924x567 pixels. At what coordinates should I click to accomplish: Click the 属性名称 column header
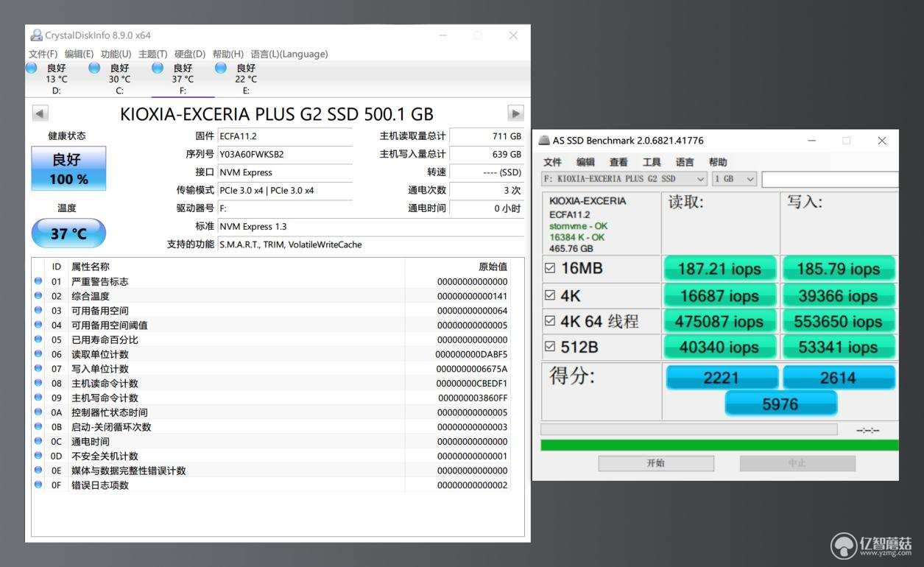(x=90, y=267)
